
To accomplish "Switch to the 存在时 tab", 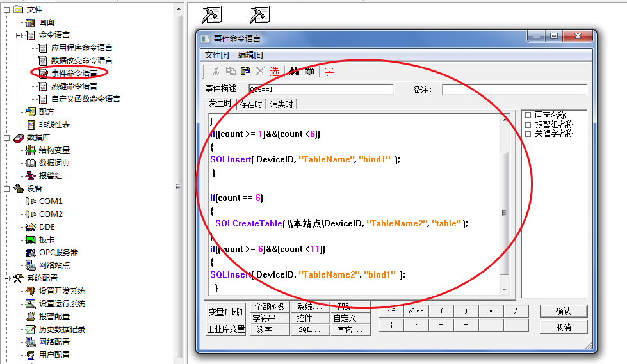I will coord(250,104).
